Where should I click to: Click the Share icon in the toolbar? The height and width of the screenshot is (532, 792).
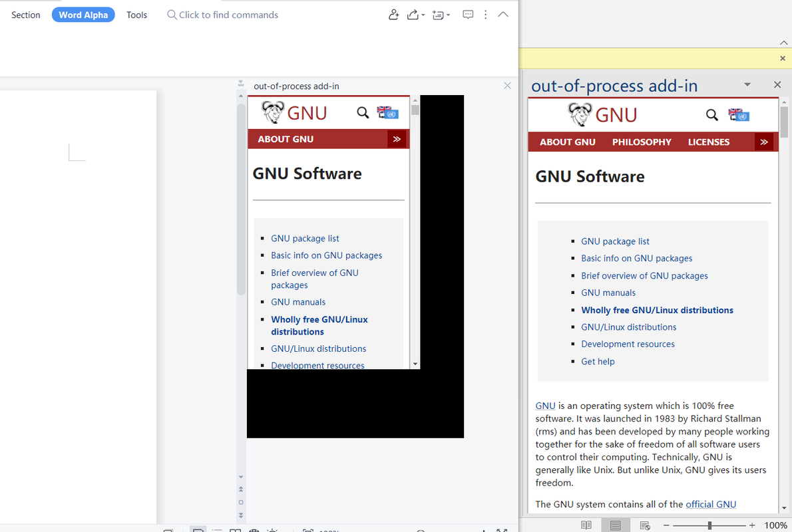(x=412, y=14)
